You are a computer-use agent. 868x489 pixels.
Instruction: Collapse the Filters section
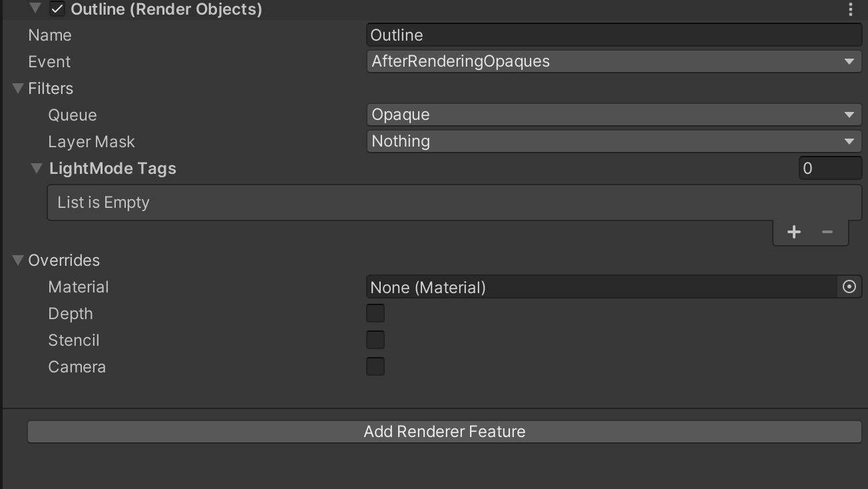(18, 89)
